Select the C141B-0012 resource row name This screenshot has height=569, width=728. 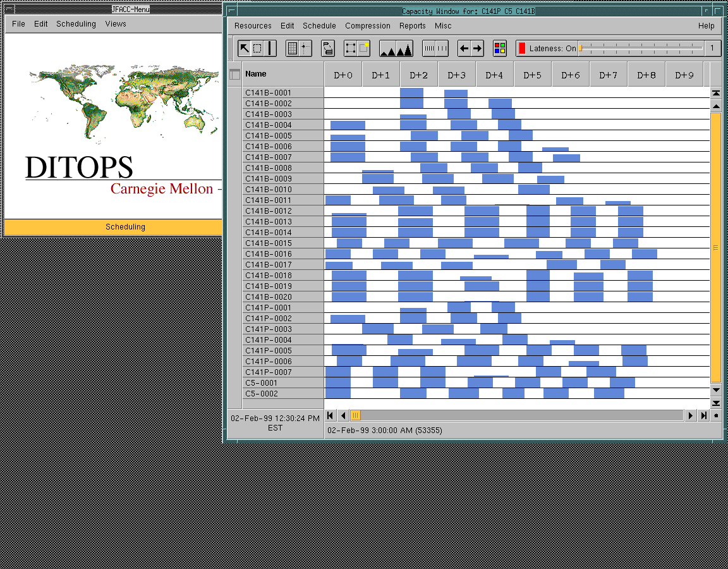pyautogui.click(x=269, y=211)
